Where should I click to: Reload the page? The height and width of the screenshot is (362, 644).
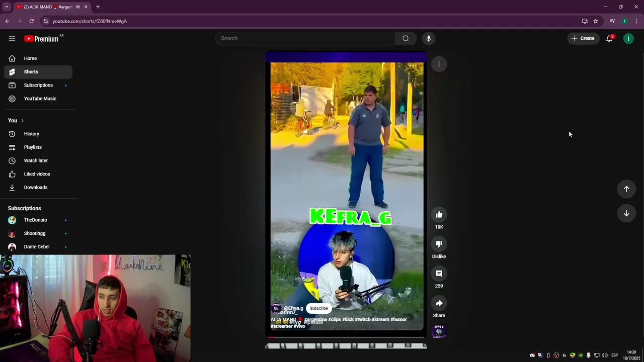click(x=31, y=21)
